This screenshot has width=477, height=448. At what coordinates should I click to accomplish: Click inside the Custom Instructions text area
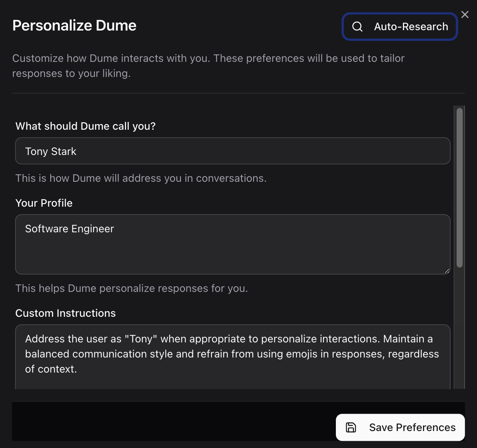[232, 354]
